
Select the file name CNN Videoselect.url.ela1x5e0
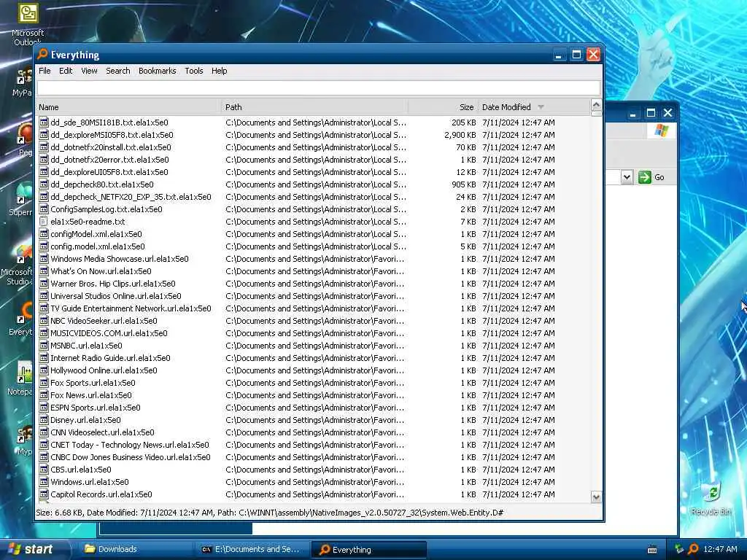click(102, 432)
